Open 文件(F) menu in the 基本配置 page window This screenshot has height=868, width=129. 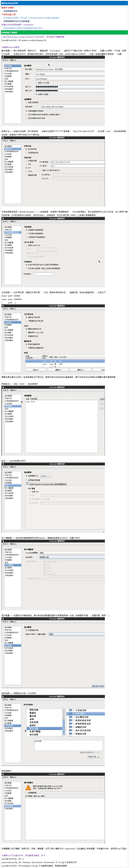[x=5, y=60]
